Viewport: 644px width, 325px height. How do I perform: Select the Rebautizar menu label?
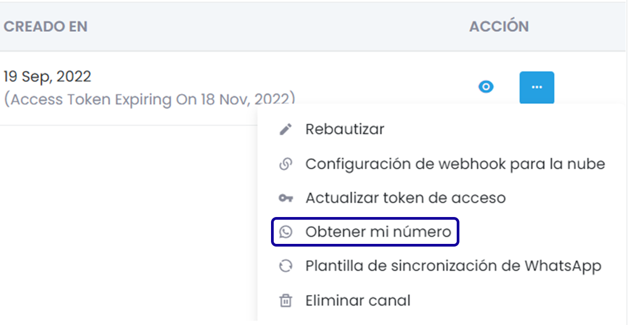(x=345, y=129)
